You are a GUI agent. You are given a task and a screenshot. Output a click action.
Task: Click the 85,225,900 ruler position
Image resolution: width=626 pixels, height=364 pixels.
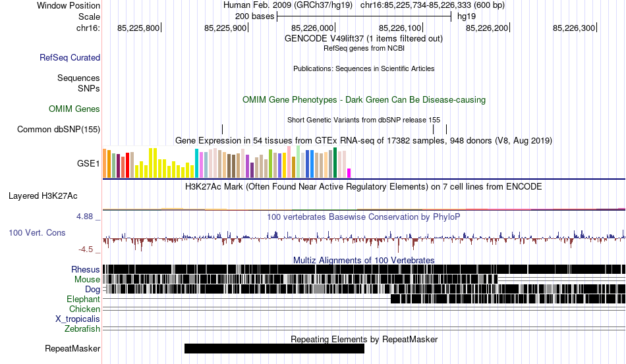point(225,28)
